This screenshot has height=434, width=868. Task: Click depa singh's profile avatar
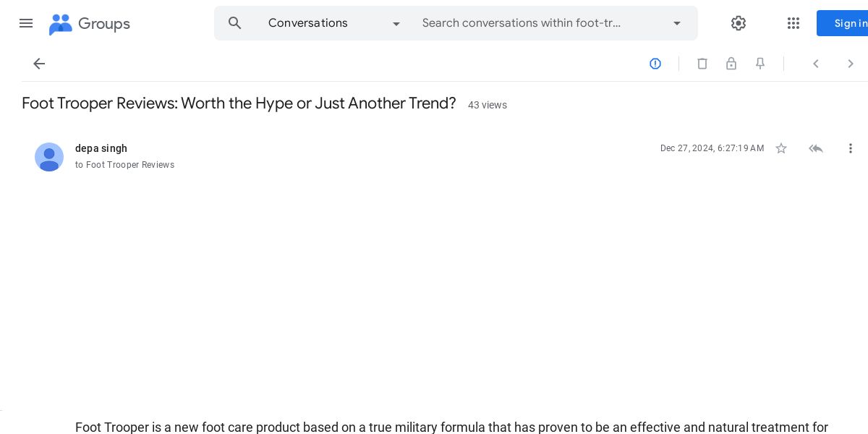49,157
